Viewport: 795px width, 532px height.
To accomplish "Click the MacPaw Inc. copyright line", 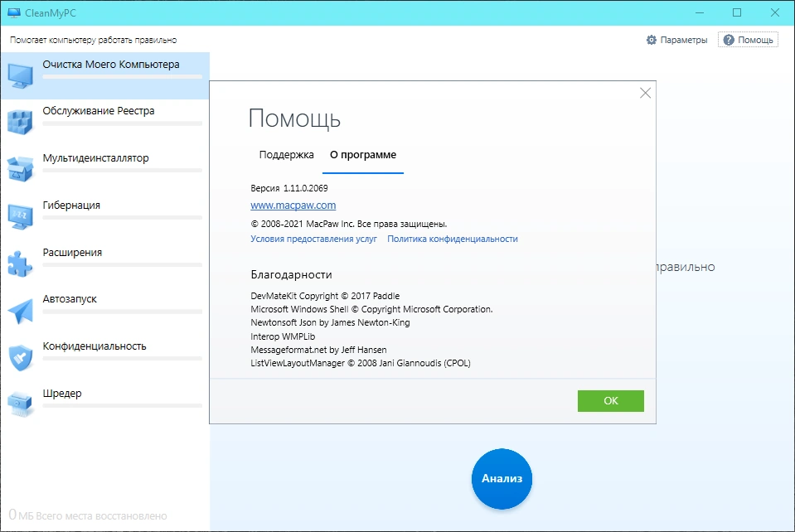I will [349, 224].
